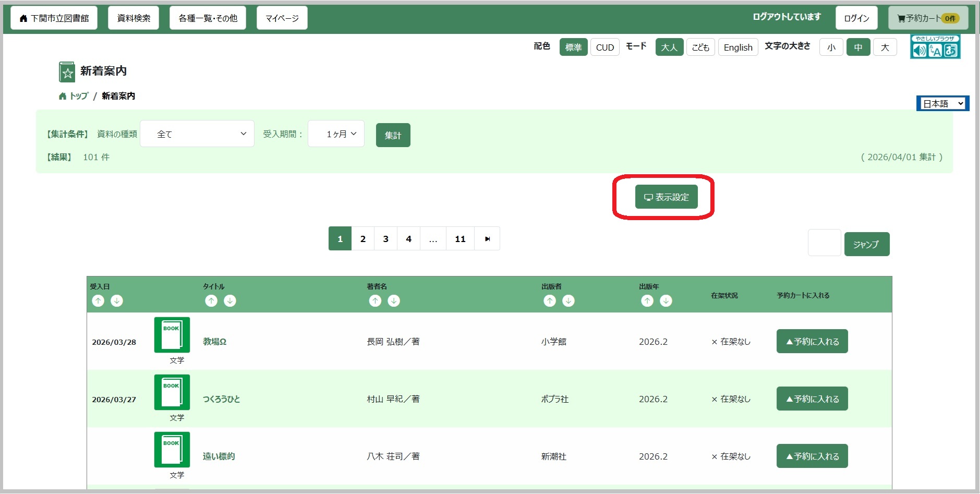This screenshot has width=980, height=494.
Task: Switch display language to English
Action: (x=738, y=47)
